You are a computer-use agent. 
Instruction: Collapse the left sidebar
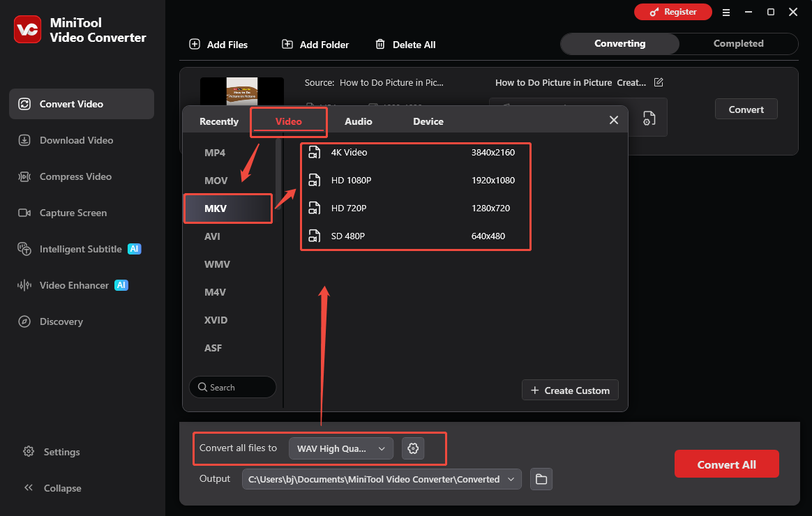click(x=52, y=488)
